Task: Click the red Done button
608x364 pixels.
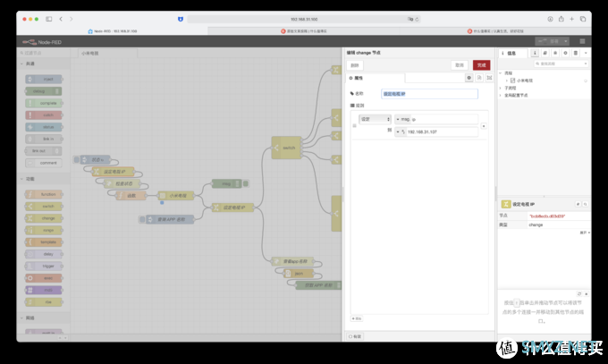Action: tap(481, 64)
